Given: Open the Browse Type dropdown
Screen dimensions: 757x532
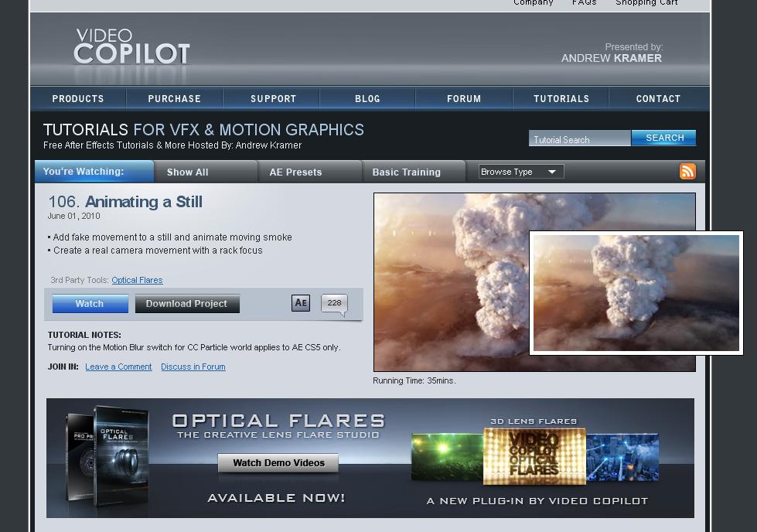Looking at the screenshot, I should click(521, 172).
